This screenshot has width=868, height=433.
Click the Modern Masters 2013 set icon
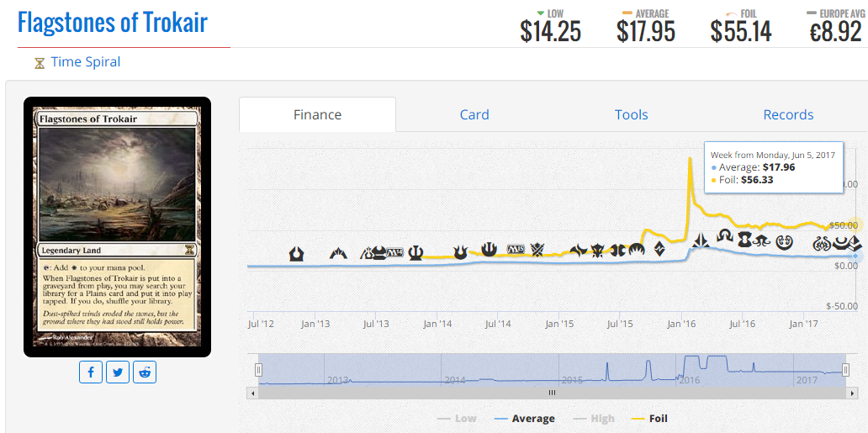tap(379, 252)
